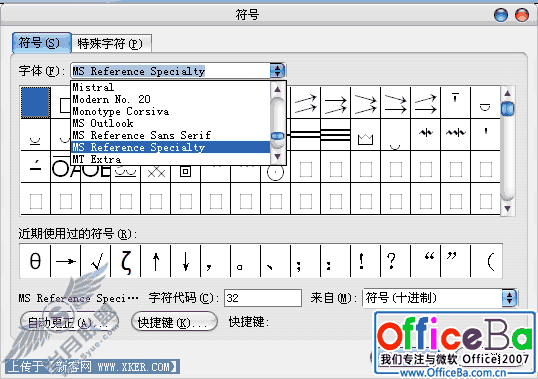Select the circled dot symbol
538x379 pixels.
[x=276, y=173]
